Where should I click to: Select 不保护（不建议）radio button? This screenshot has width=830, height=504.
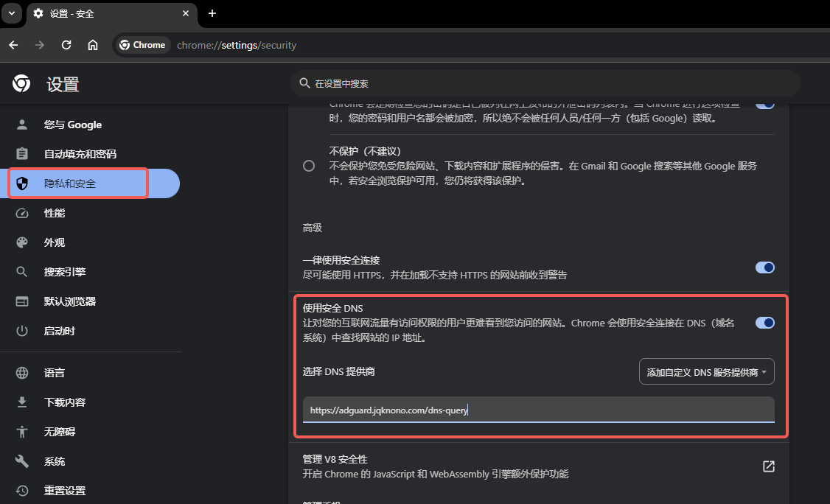(309, 166)
